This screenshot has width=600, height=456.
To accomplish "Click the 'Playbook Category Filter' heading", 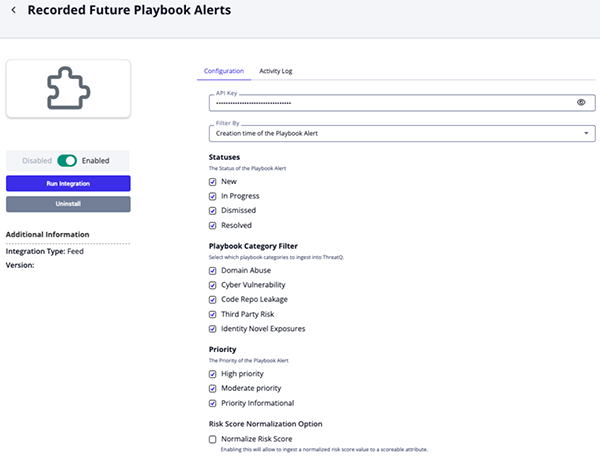I will point(253,246).
